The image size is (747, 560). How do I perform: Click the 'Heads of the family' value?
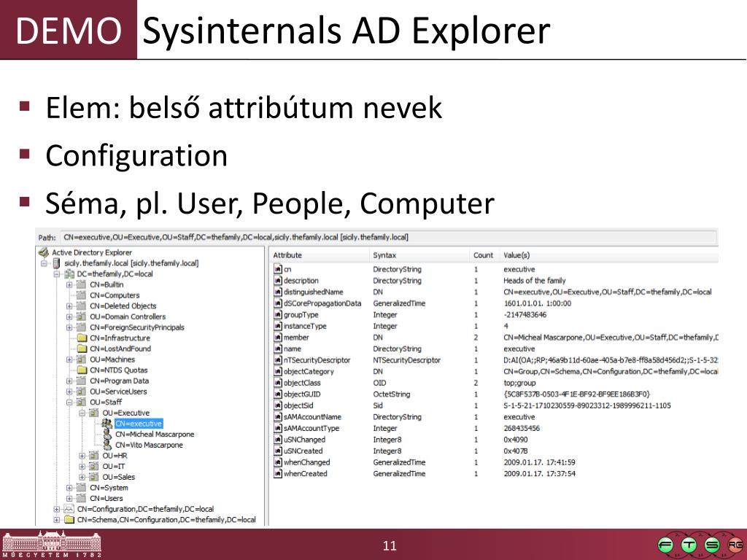tap(535, 281)
